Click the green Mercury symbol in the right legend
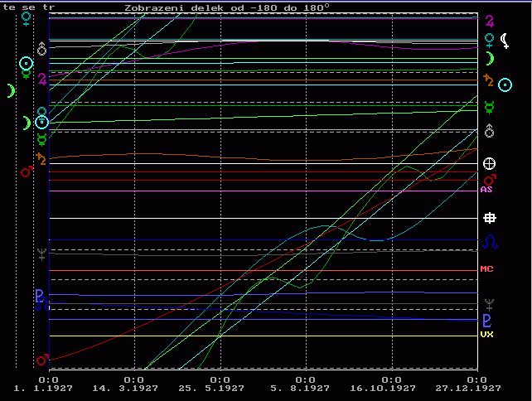The height and width of the screenshot is (401, 532). pyautogui.click(x=489, y=107)
